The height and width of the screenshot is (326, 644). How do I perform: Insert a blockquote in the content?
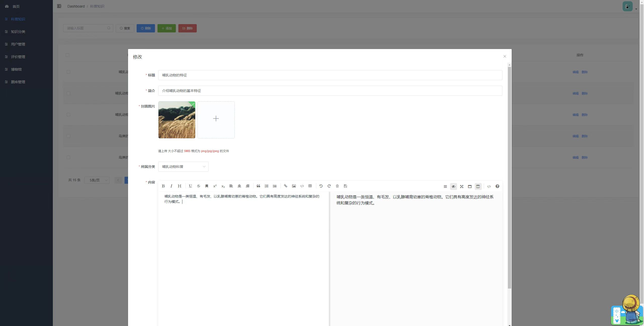[258, 186]
